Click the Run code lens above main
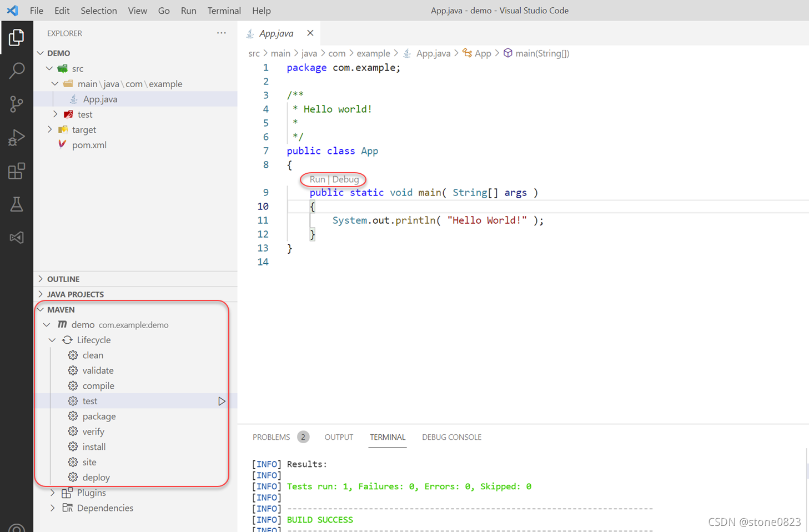Viewport: 809px width, 532px height. tap(317, 179)
